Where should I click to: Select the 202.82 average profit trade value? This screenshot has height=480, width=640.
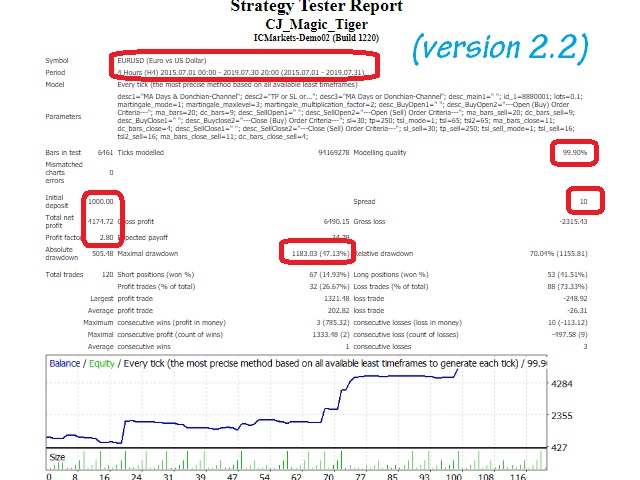(338, 311)
